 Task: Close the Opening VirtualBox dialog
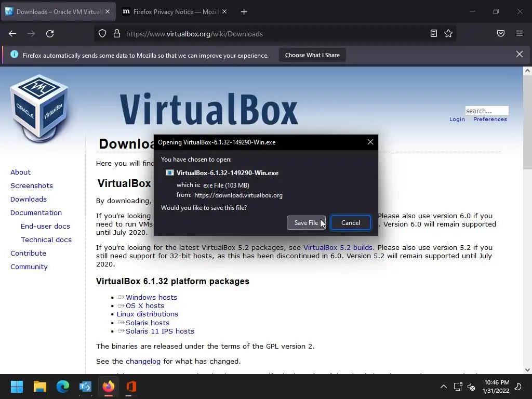(x=370, y=142)
